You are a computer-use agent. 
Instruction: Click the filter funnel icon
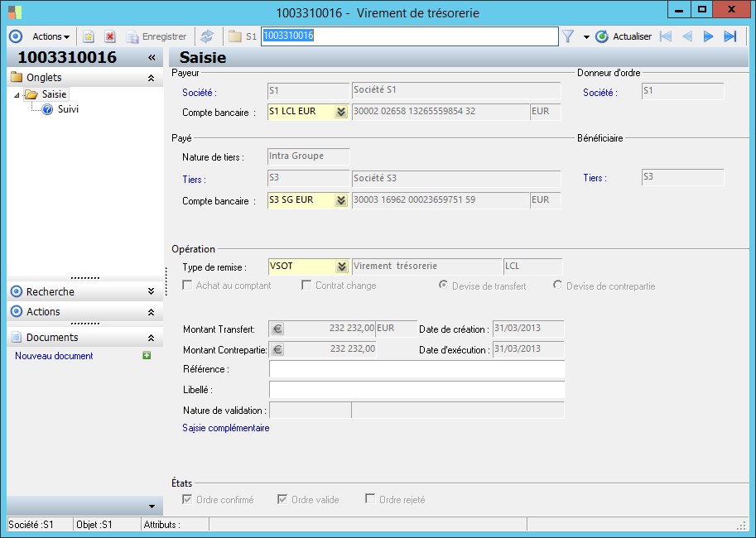tap(568, 36)
